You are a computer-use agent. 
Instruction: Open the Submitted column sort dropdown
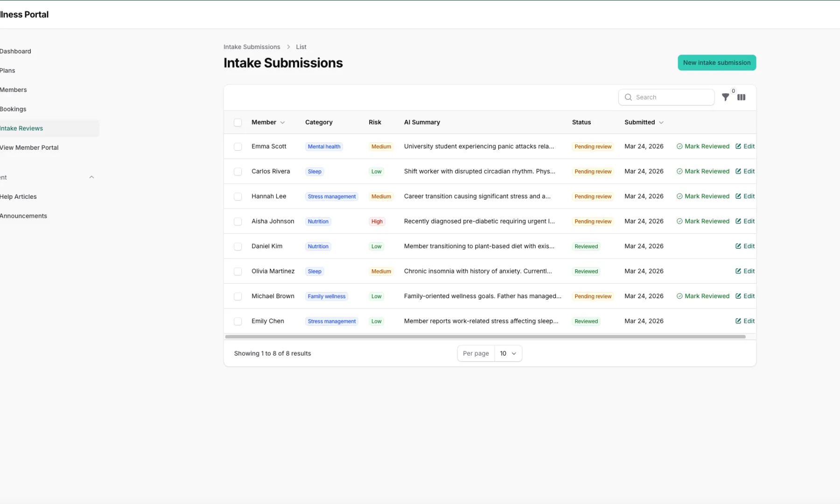tap(661, 122)
